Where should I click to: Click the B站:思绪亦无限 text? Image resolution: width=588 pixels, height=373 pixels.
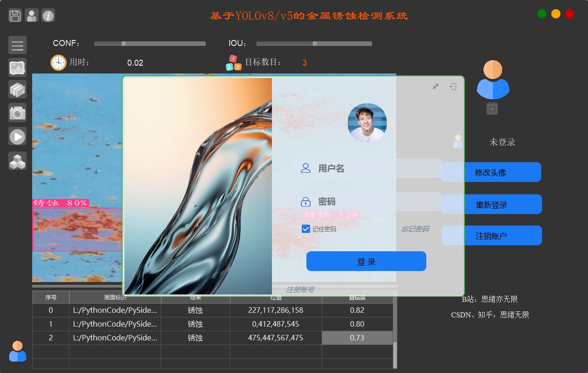[490, 299]
